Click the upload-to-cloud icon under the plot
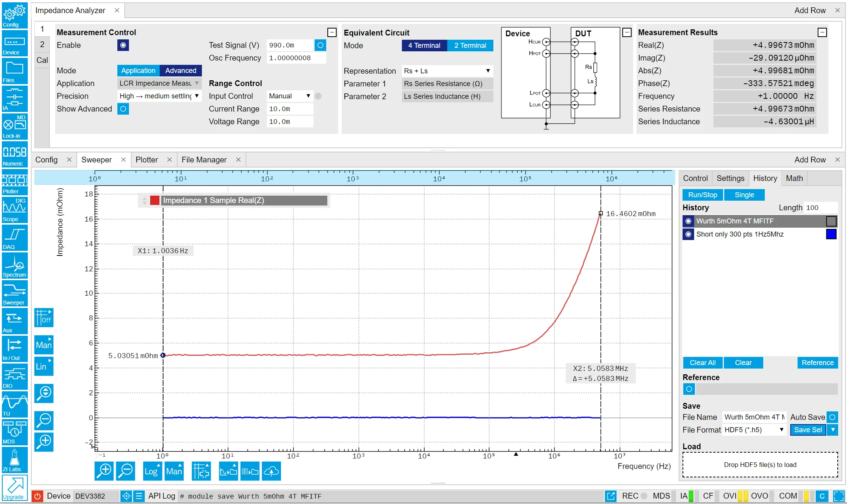This screenshot has height=504, width=847. tap(271, 471)
